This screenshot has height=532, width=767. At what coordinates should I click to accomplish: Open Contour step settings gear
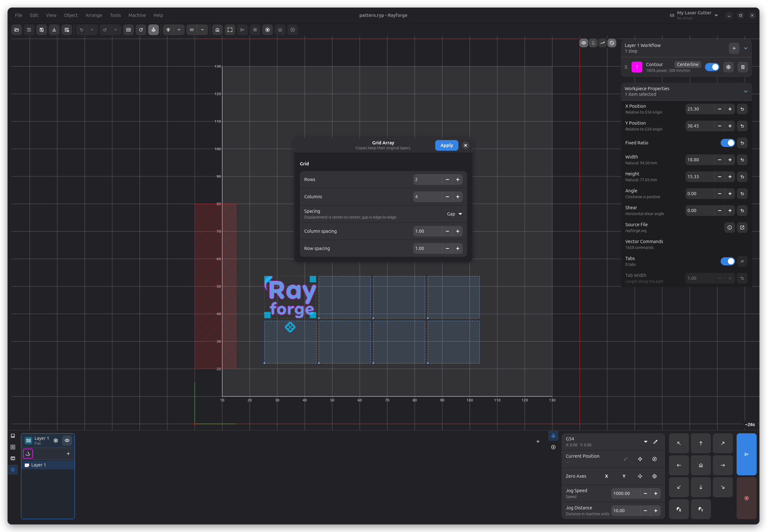tap(728, 67)
